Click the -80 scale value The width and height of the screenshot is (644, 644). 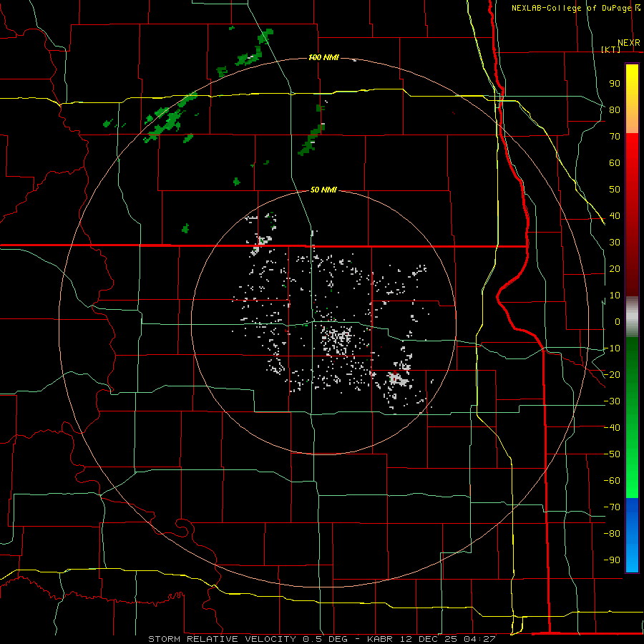[x=612, y=534]
